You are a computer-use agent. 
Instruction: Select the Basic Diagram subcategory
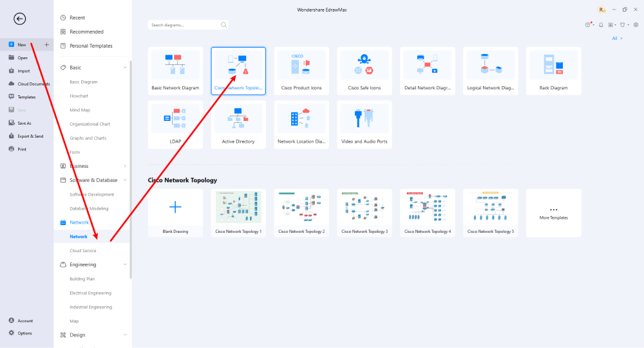point(83,82)
